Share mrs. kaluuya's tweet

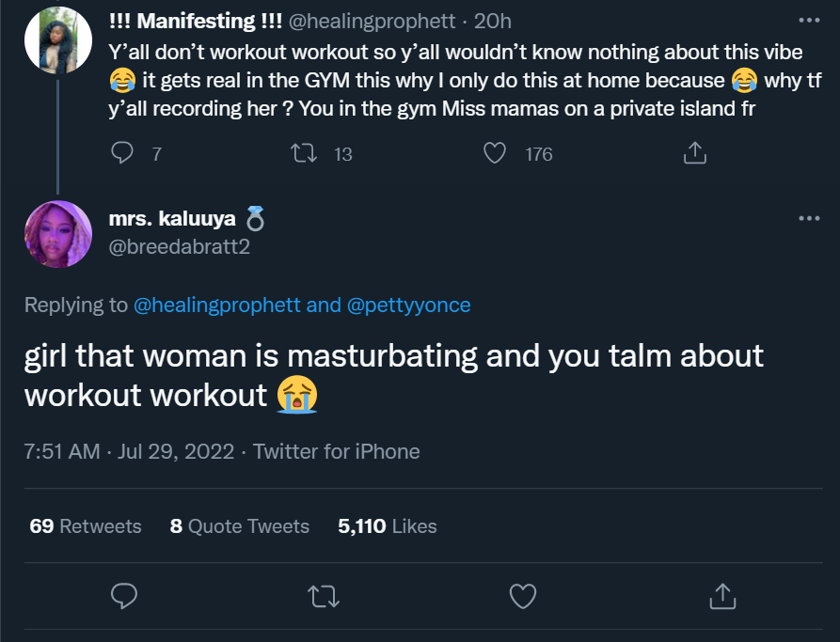(721, 595)
